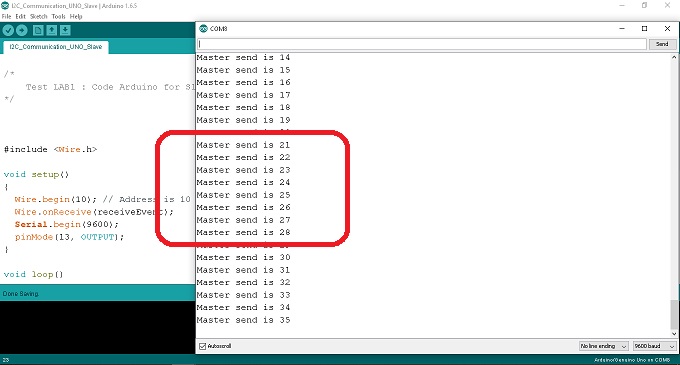Open the Sketch menu

pos(39,16)
